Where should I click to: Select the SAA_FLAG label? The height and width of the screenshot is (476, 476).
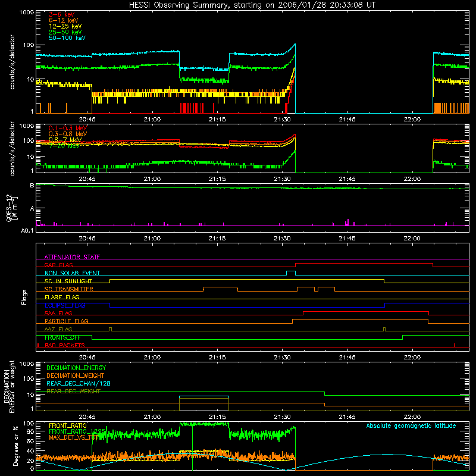click(x=58, y=313)
